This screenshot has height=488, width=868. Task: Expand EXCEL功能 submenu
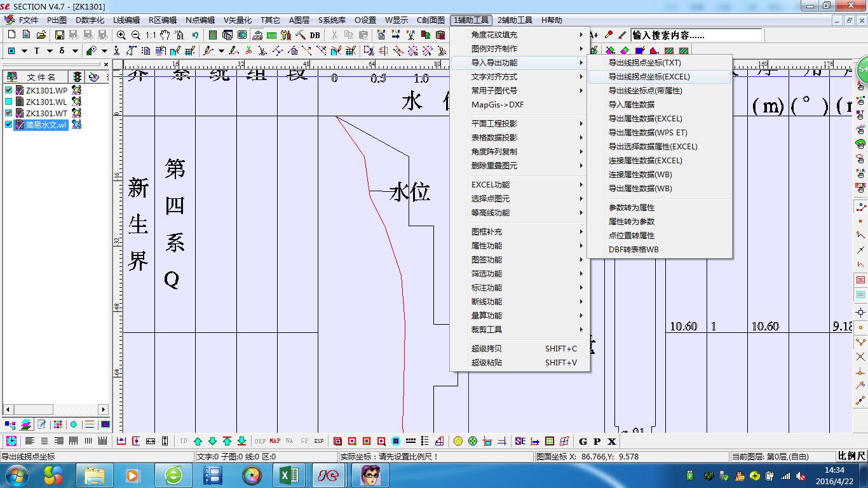[520, 185]
